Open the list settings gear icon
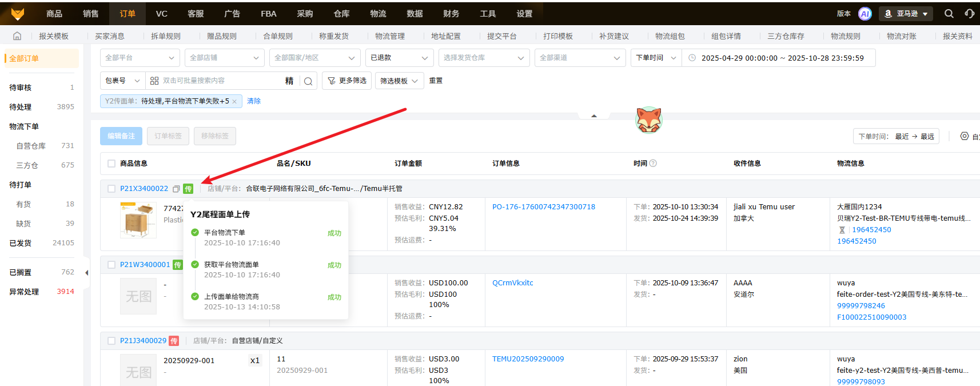The image size is (980, 386). (965, 136)
